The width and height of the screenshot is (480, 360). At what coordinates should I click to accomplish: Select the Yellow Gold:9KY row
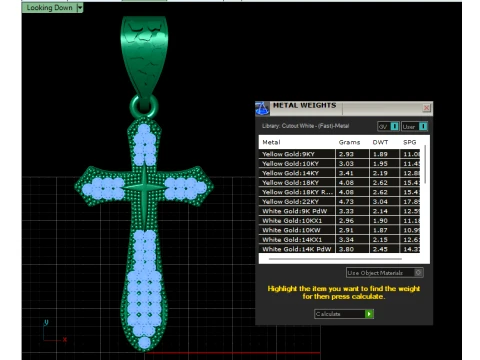pyautogui.click(x=339, y=154)
